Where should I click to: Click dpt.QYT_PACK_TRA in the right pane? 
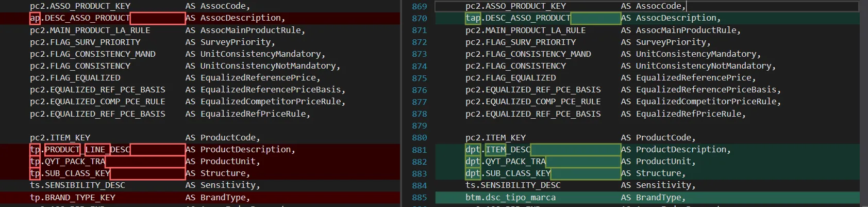pos(506,162)
